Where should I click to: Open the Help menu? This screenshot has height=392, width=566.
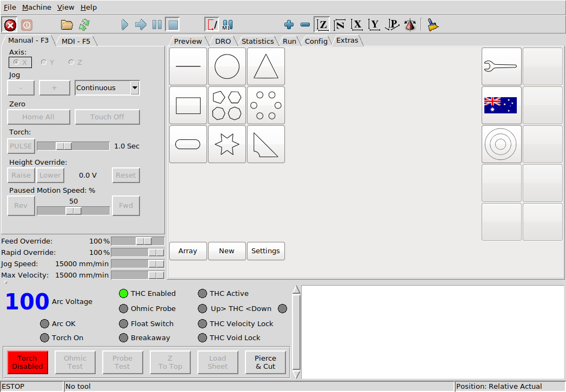(x=89, y=7)
